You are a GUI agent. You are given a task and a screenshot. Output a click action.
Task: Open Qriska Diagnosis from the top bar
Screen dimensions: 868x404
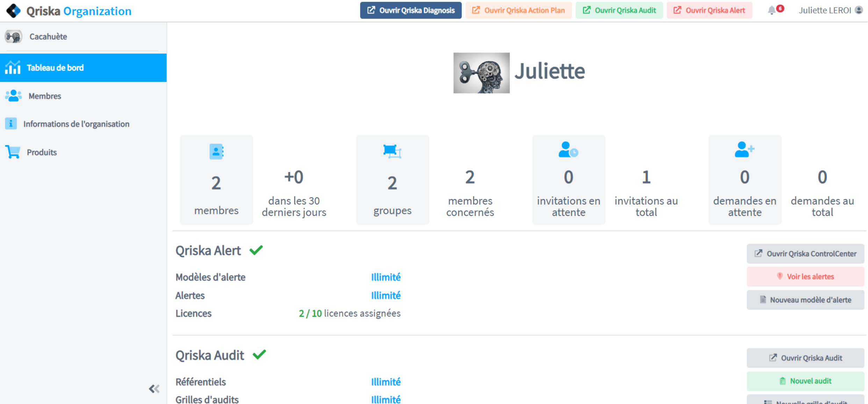[411, 10]
